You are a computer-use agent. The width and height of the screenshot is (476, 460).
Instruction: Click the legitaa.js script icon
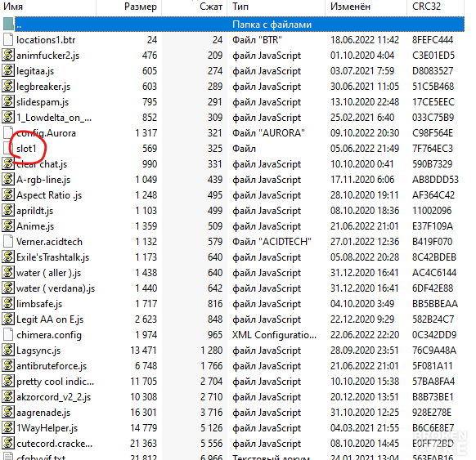coord(8,70)
